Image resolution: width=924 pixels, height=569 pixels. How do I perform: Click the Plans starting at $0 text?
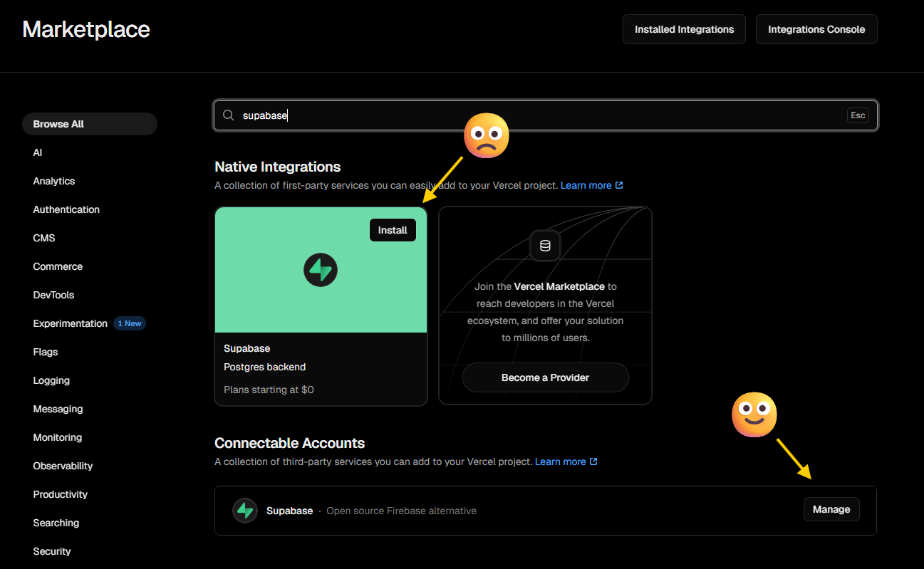[269, 390]
